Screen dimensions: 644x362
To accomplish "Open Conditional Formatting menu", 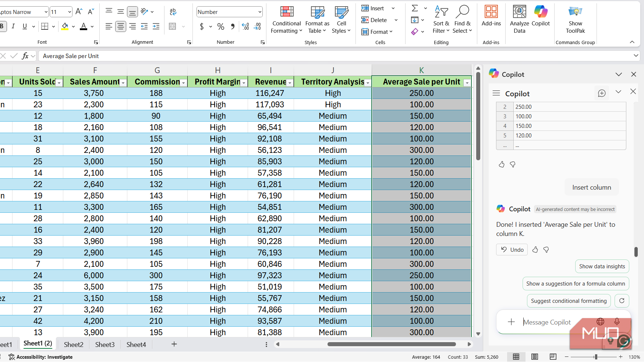I will point(286,20).
